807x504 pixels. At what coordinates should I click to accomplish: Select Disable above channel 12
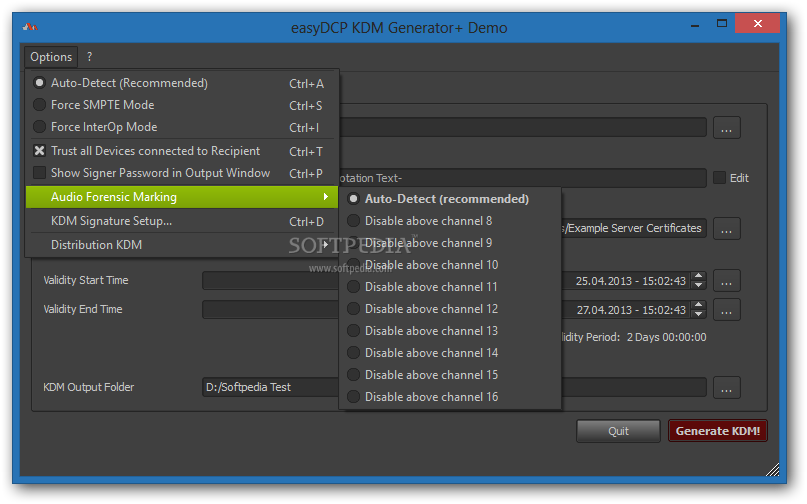point(450,309)
